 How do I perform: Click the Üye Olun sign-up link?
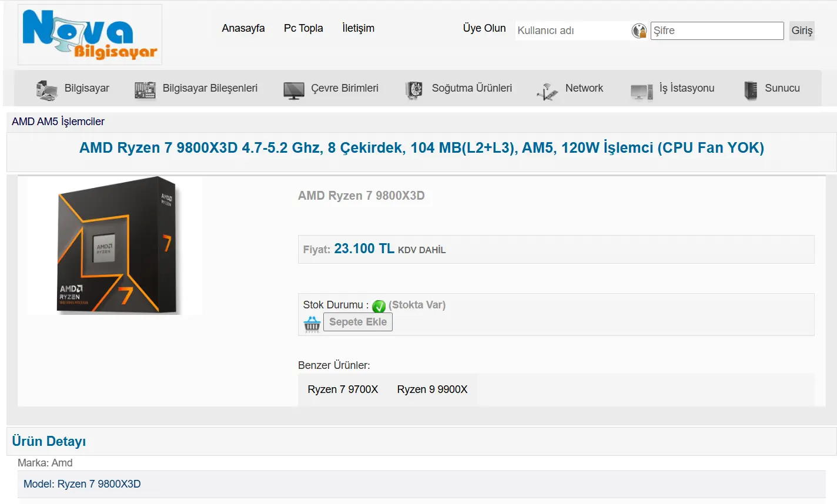(484, 28)
